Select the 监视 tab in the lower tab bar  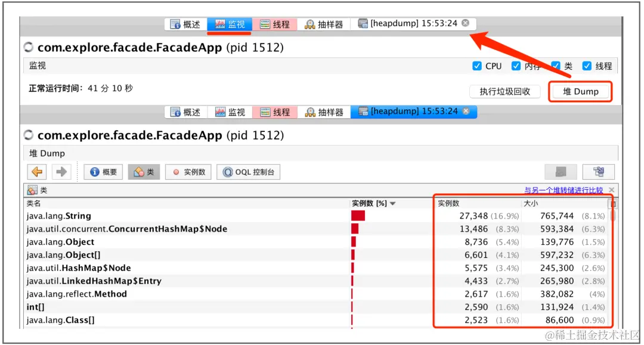click(x=230, y=112)
